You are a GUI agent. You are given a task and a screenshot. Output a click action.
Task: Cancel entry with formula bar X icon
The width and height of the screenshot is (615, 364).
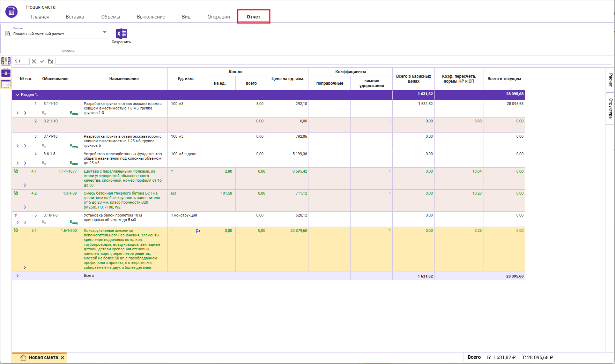34,61
